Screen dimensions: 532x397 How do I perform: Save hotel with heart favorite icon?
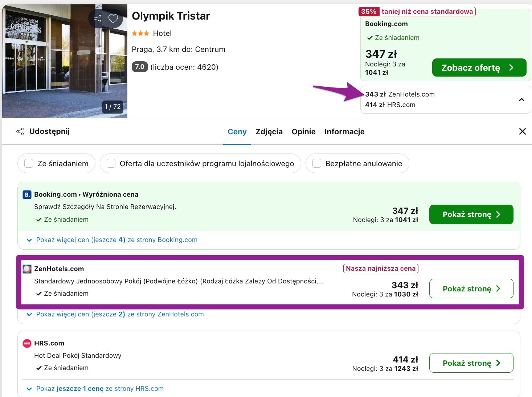pos(113,19)
